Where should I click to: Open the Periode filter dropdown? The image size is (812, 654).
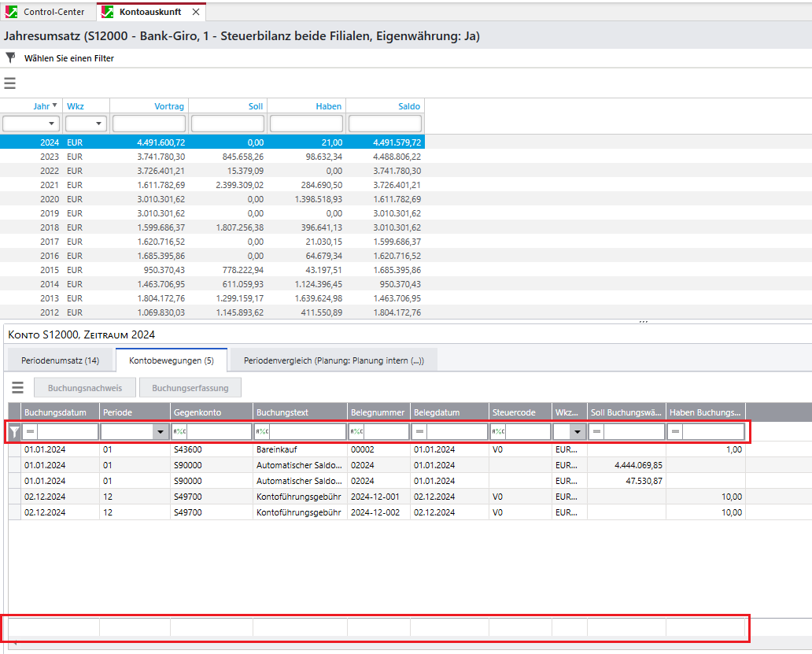click(x=161, y=431)
